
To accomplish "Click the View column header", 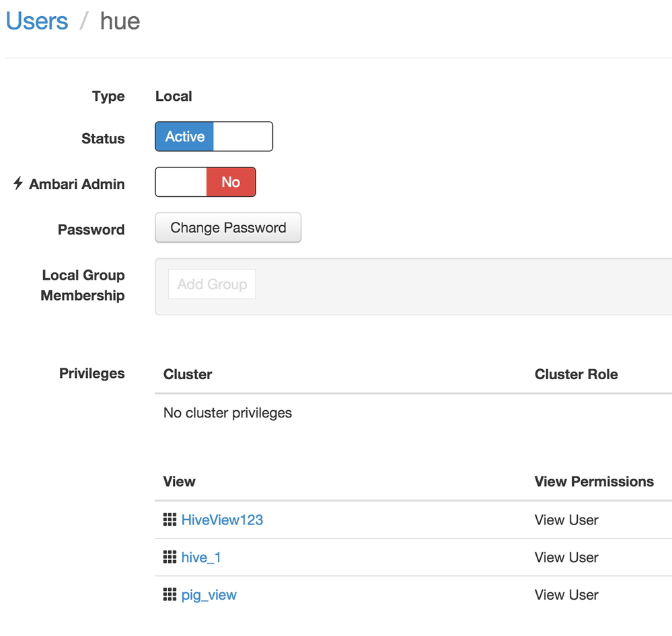I will coord(179,481).
